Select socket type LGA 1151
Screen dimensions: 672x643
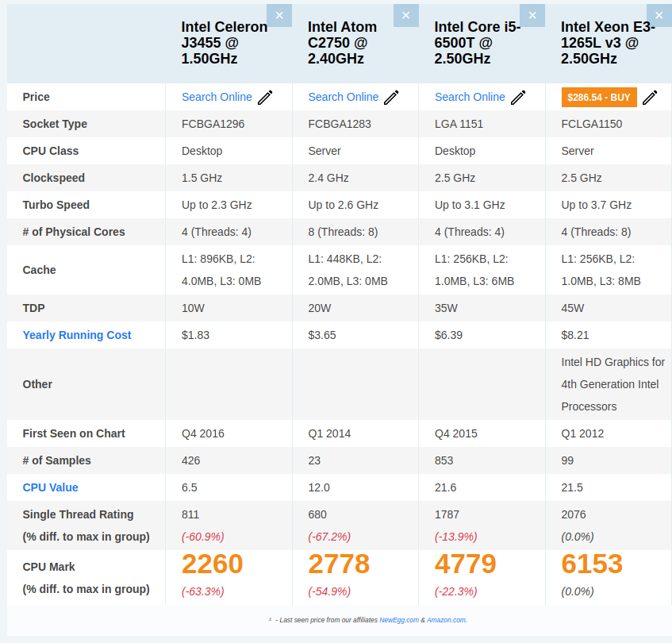[x=459, y=125]
